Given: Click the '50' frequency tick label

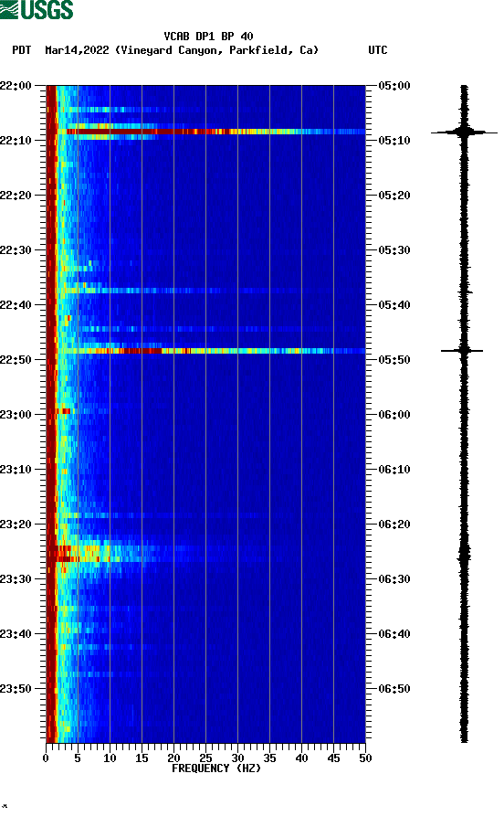Looking at the screenshot, I should pyautogui.click(x=365, y=758).
